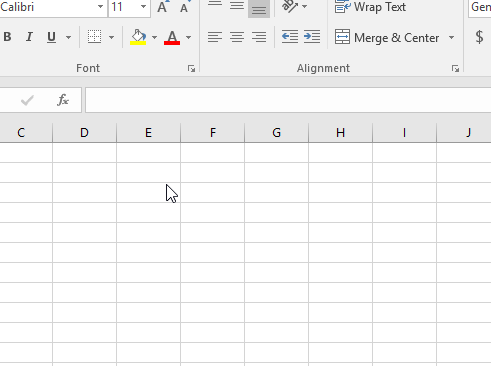Image resolution: width=491 pixels, height=366 pixels.
Task: Open the Borders dropdown arrow
Action: coord(112,37)
